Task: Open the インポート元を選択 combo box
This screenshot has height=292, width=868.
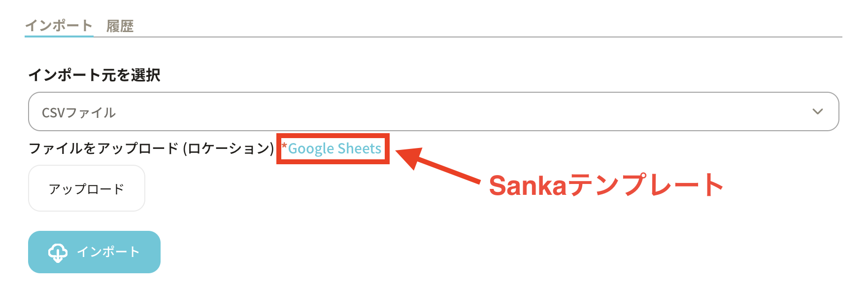Action: tap(433, 111)
